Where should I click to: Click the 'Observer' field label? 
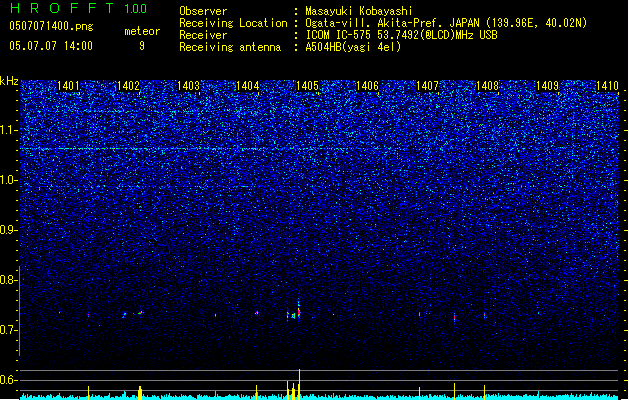[x=203, y=11]
